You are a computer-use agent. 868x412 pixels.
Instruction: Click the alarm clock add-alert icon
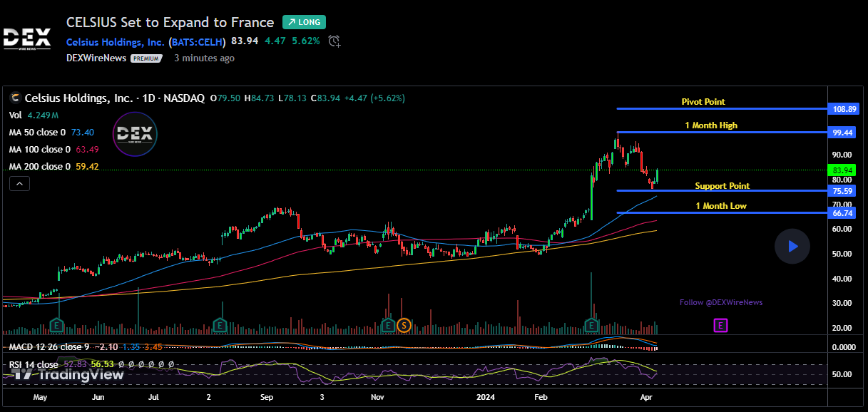(x=335, y=41)
